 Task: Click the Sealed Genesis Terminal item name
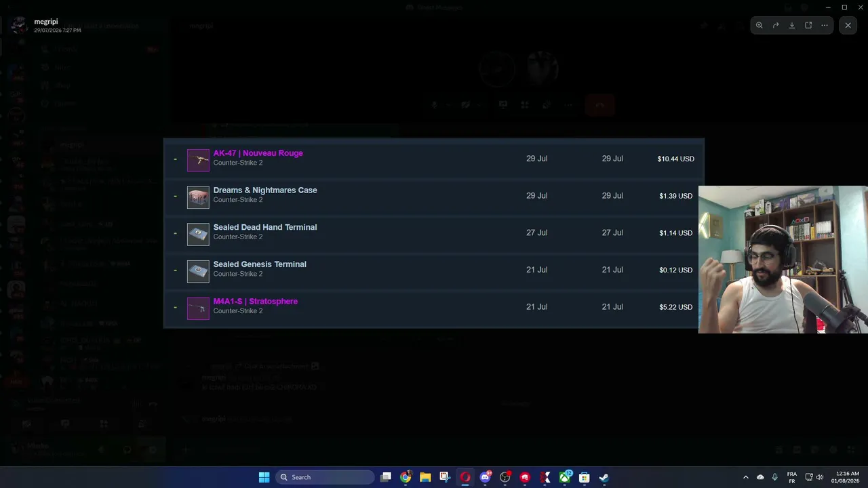[x=260, y=264]
